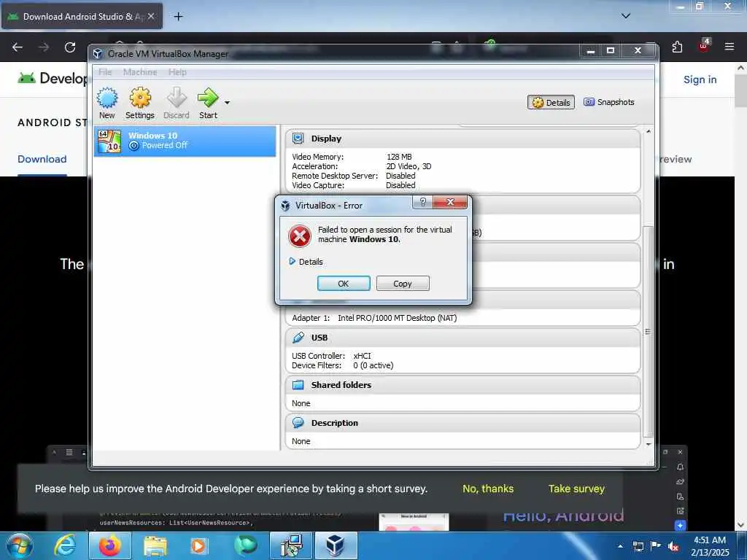This screenshot has width=747, height=560.
Task: Open the Machine menu
Action: 140,72
